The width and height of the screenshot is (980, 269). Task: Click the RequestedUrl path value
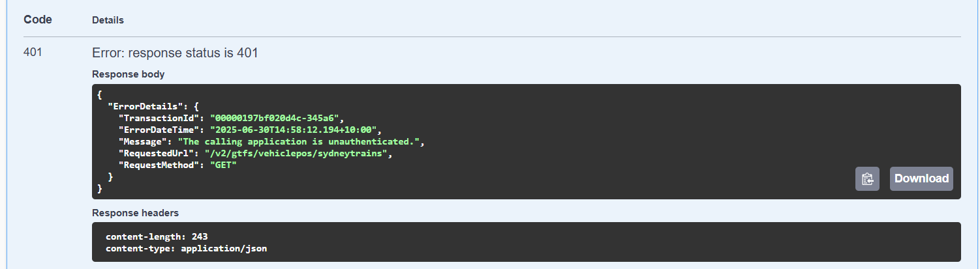(x=298, y=153)
